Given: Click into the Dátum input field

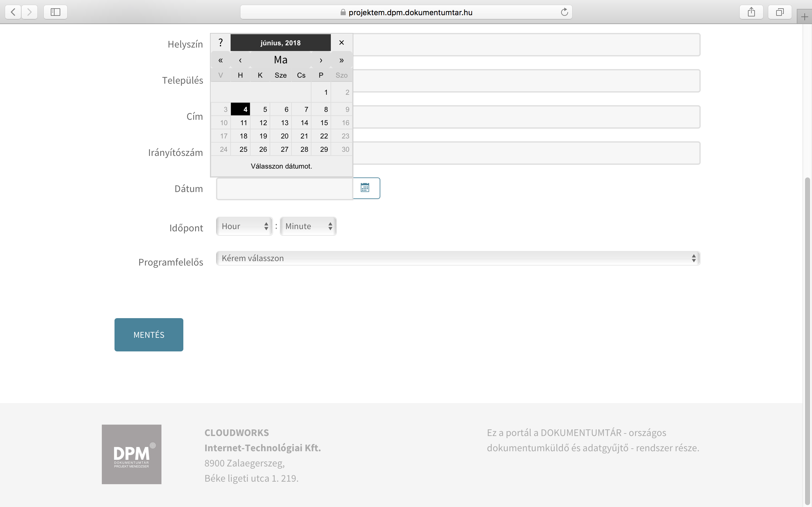Looking at the screenshot, I should (284, 189).
